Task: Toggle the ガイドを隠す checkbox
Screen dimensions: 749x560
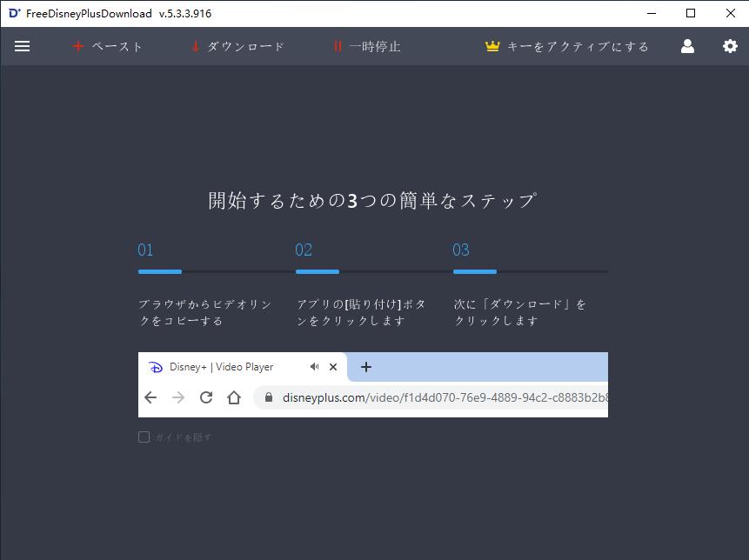Action: [144, 437]
